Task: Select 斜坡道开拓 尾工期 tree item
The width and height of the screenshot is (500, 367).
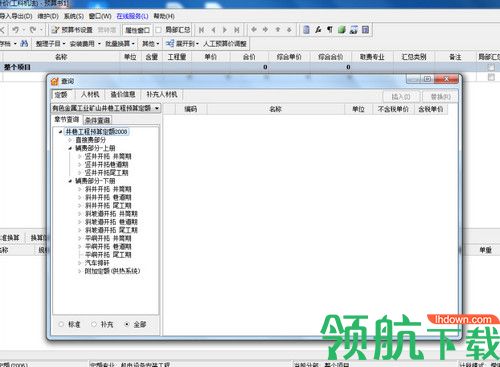Action: coord(111,230)
